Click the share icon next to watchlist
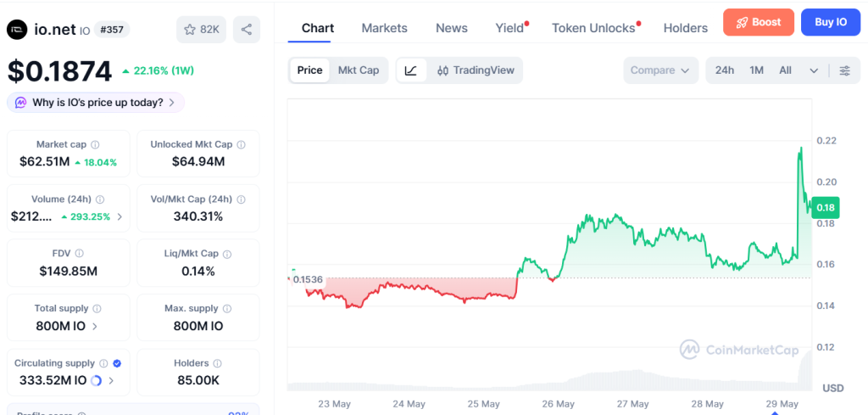 [247, 30]
